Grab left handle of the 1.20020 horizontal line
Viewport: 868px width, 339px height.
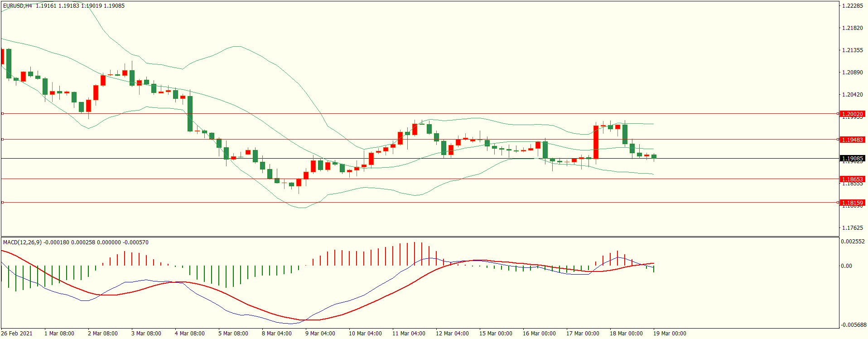pyautogui.click(x=2, y=114)
